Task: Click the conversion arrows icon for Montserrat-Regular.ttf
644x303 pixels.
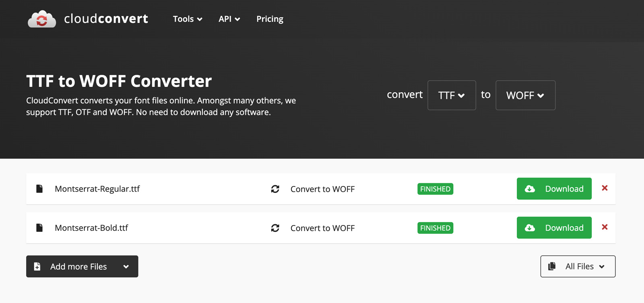Action: 275,189
